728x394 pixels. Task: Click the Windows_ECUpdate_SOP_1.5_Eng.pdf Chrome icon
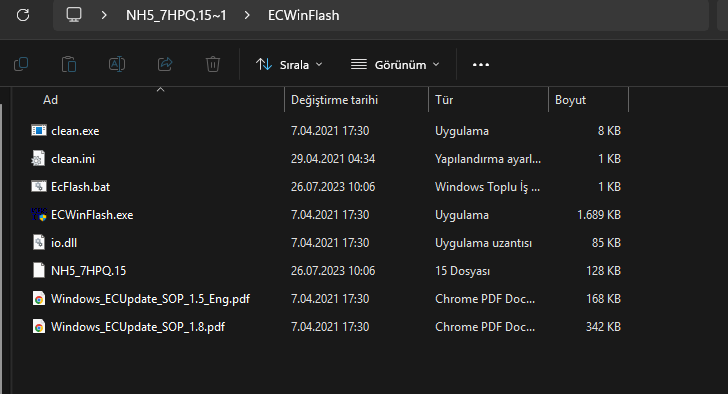39,298
